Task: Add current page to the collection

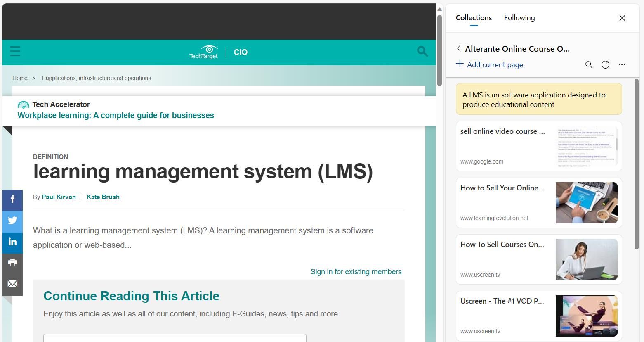Action: click(x=490, y=64)
